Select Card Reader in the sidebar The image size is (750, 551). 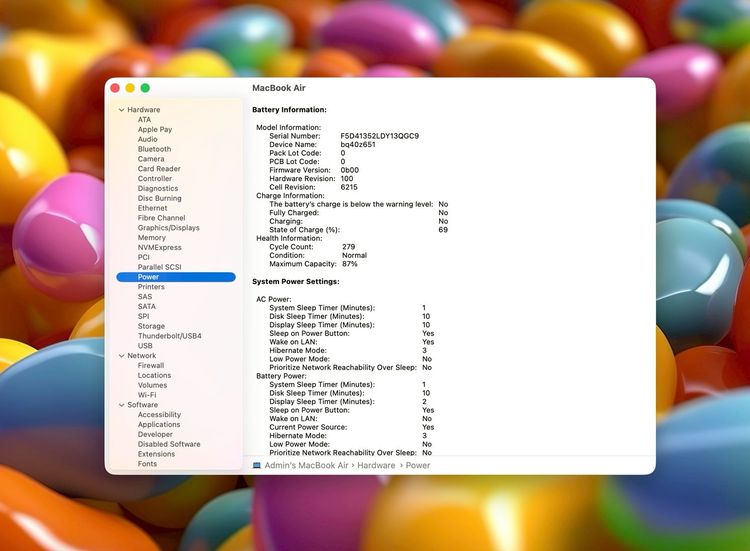159,169
